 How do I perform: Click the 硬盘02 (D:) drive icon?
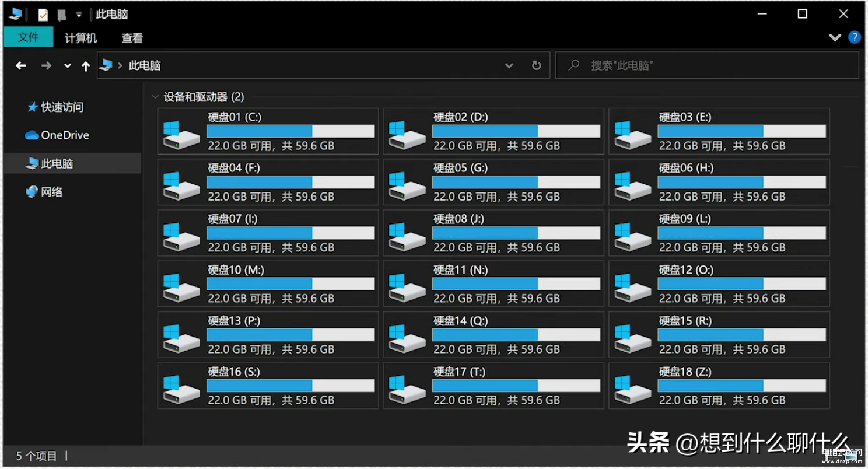tap(407, 135)
